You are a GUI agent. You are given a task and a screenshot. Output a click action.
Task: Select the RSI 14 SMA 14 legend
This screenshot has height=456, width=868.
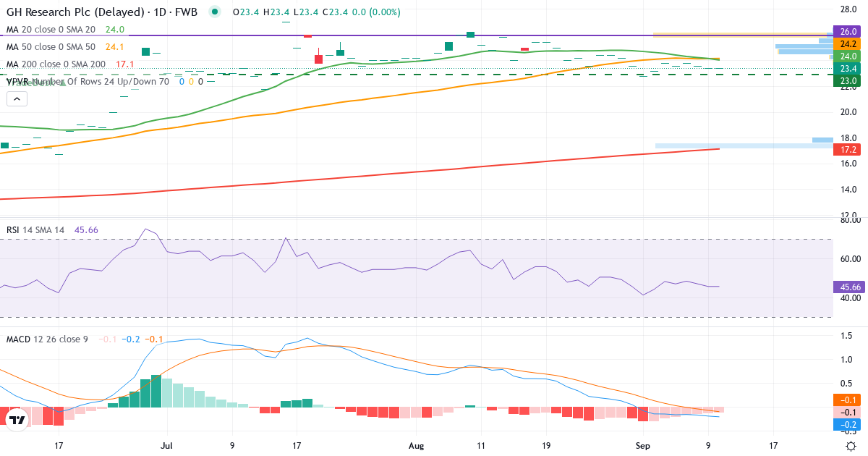point(52,230)
